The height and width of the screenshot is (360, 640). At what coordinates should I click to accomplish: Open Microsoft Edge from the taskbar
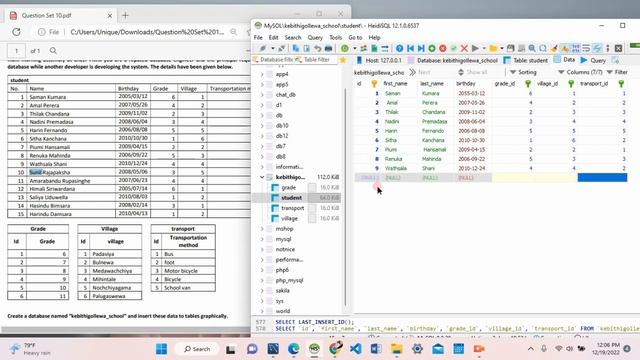point(293,349)
